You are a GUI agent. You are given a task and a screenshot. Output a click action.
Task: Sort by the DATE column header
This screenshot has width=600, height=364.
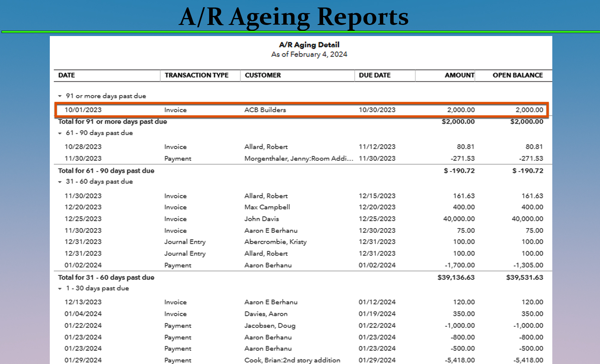67,75
